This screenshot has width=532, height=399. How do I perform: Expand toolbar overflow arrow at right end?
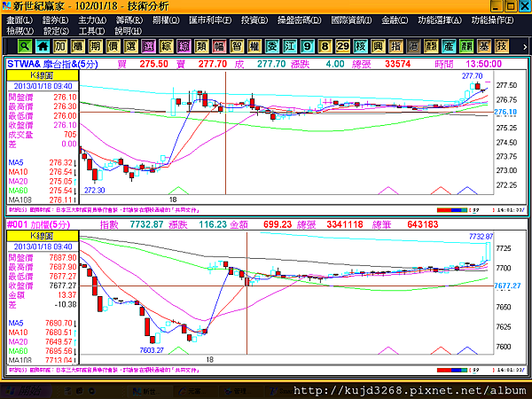525,47
